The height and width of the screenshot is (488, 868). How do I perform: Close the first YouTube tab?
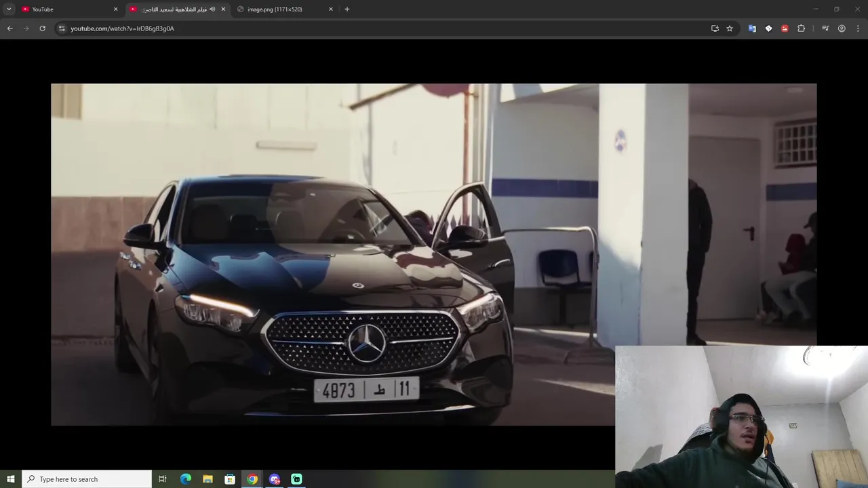(115, 9)
